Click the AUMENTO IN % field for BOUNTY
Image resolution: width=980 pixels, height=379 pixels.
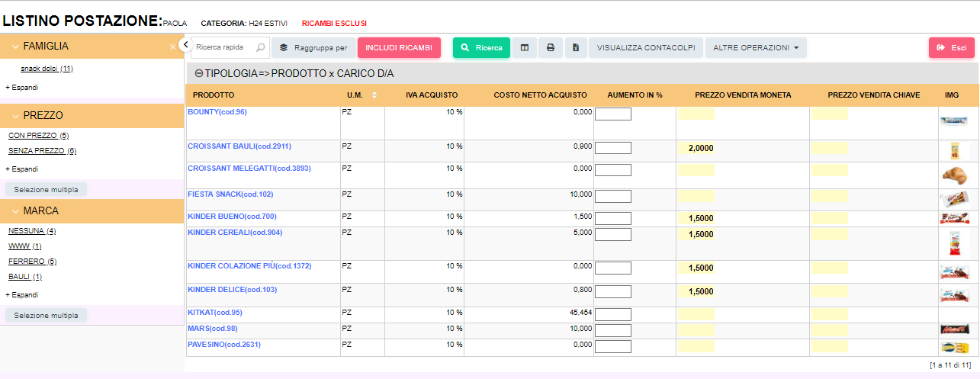[x=613, y=114]
